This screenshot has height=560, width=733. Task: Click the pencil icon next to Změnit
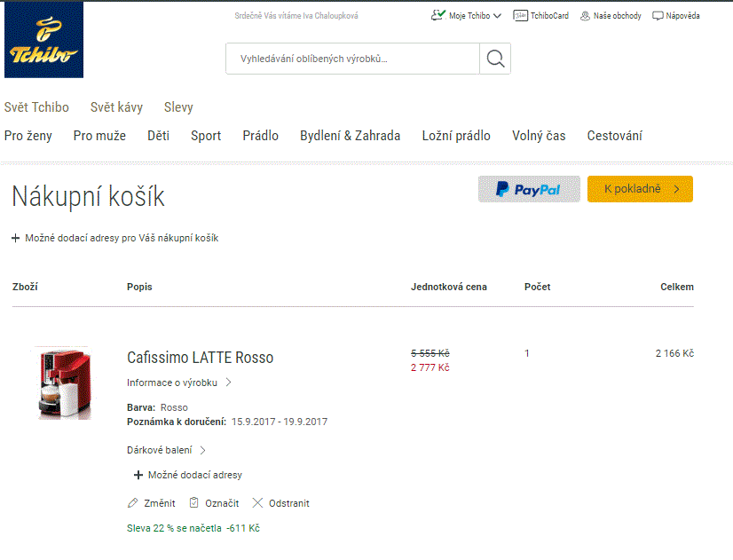[x=133, y=503]
